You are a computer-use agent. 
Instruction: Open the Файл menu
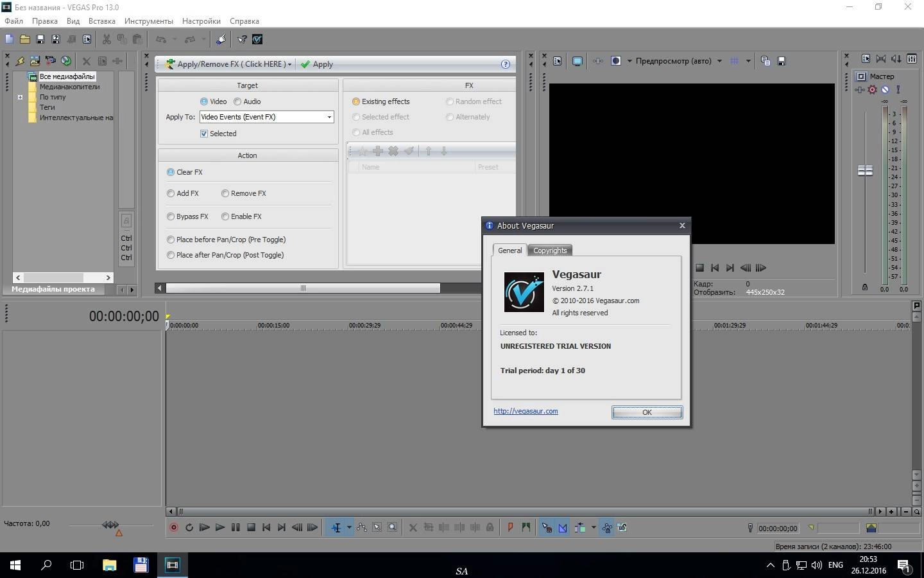[13, 21]
